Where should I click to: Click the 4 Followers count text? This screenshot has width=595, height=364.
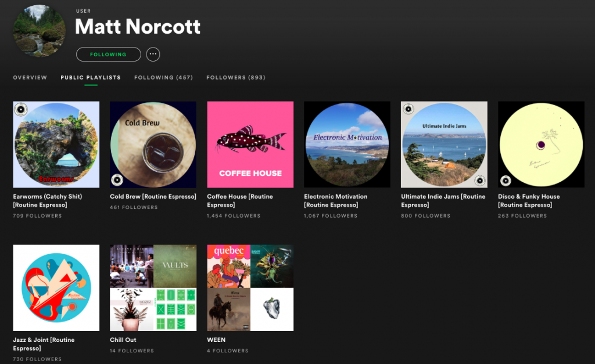point(228,351)
